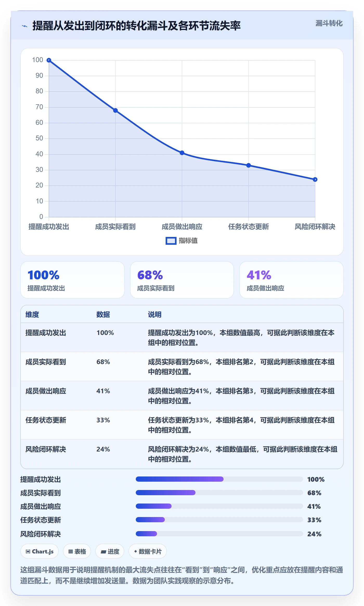Click the 100% cell in the table
This screenshot has height=606, width=364.
pos(105,333)
